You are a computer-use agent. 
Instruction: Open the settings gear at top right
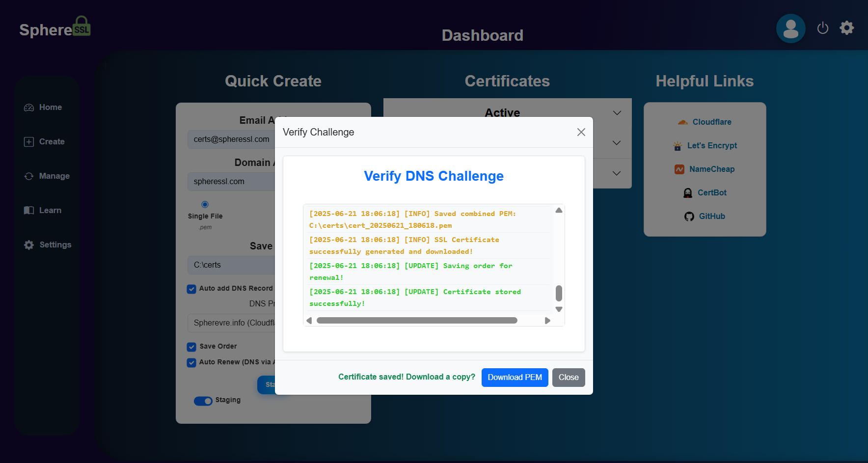tap(847, 28)
